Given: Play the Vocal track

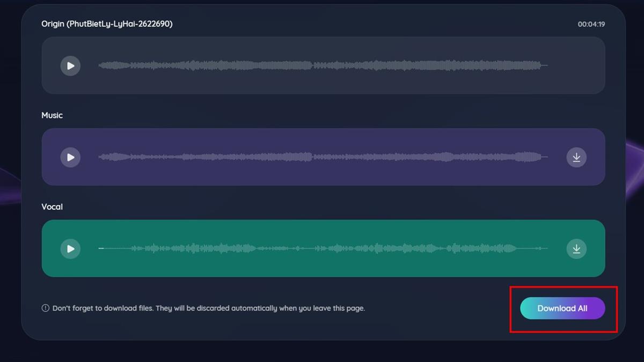Looking at the screenshot, I should [x=70, y=249].
